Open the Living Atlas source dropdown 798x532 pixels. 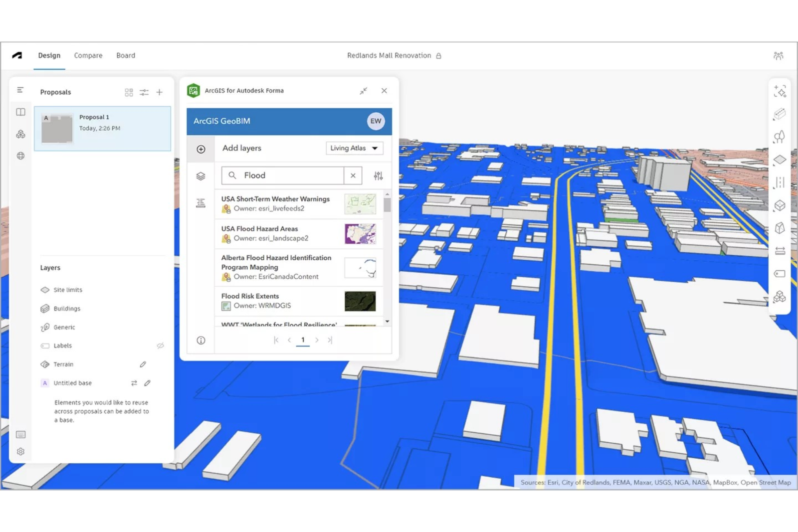pyautogui.click(x=355, y=148)
